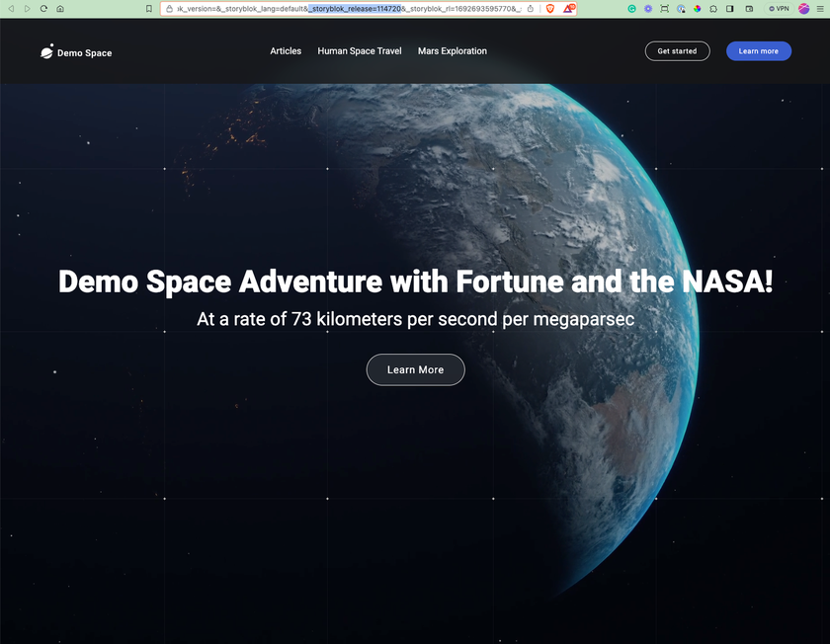Viewport: 830px width, 644px height.
Task: Open Brave Shields lion icon
Action: 550,9
